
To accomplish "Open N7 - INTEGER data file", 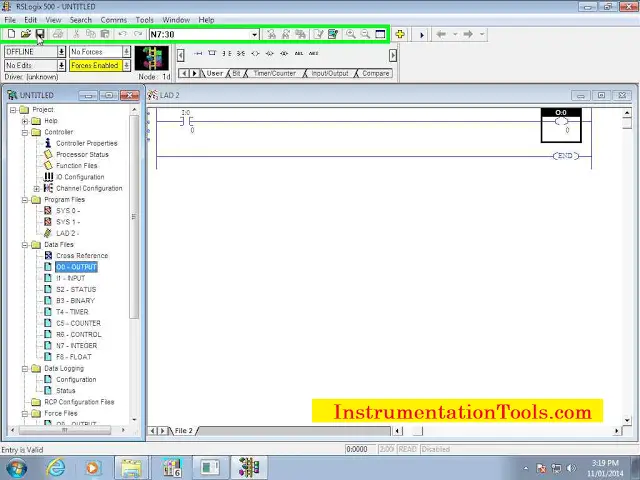I will (77, 346).
